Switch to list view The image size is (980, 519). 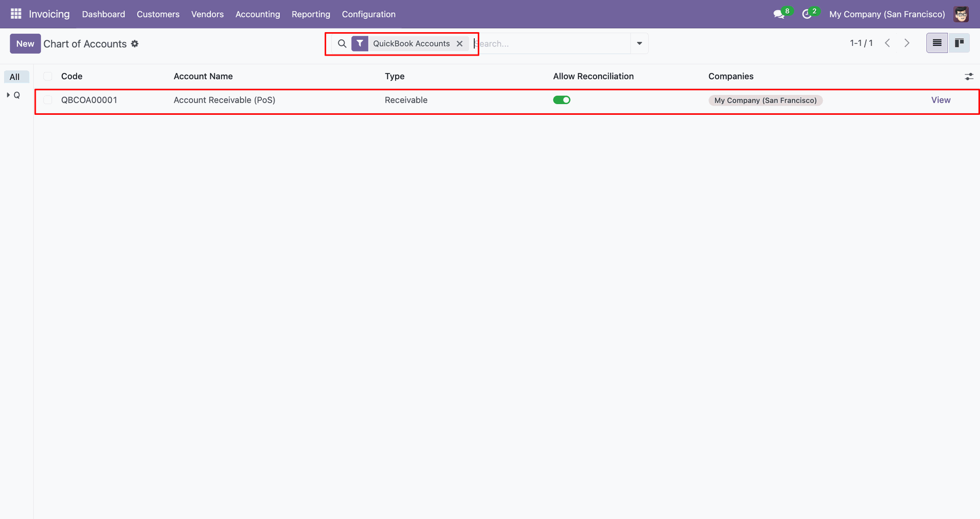tap(937, 43)
